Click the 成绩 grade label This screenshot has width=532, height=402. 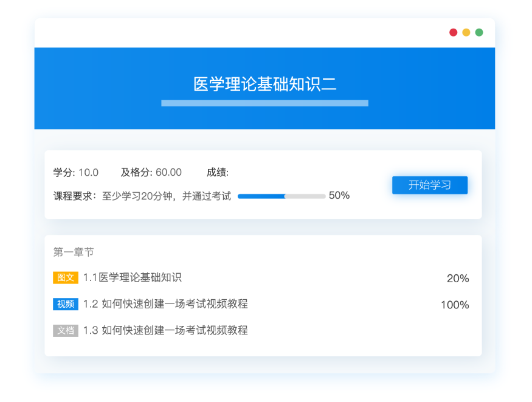click(218, 172)
